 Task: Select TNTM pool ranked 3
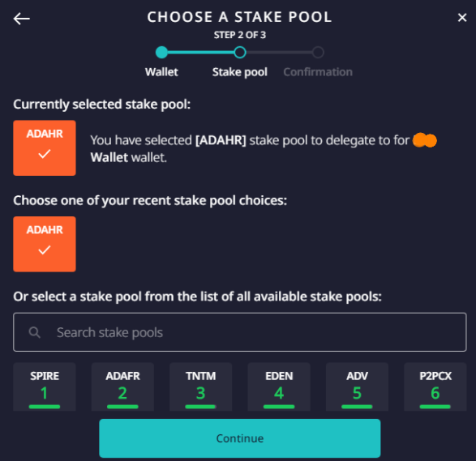click(x=200, y=386)
